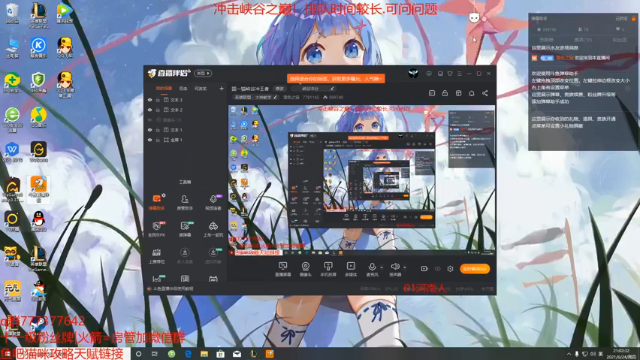Open QQ penguin desktop icon
640x360 pixels.
click(x=38, y=221)
